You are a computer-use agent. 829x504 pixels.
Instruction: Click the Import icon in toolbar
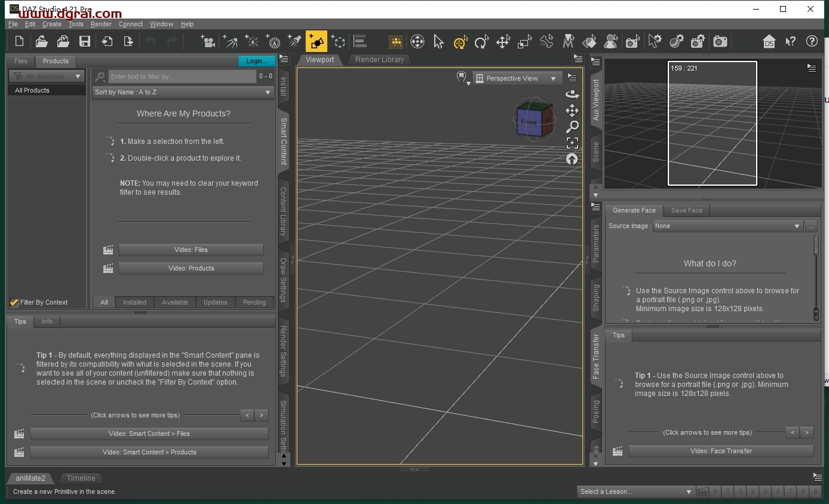[x=107, y=41]
